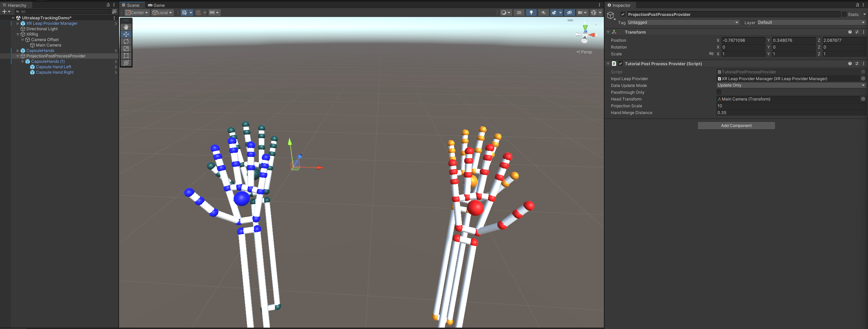Open the Tag Untagged dropdown

[x=683, y=22]
